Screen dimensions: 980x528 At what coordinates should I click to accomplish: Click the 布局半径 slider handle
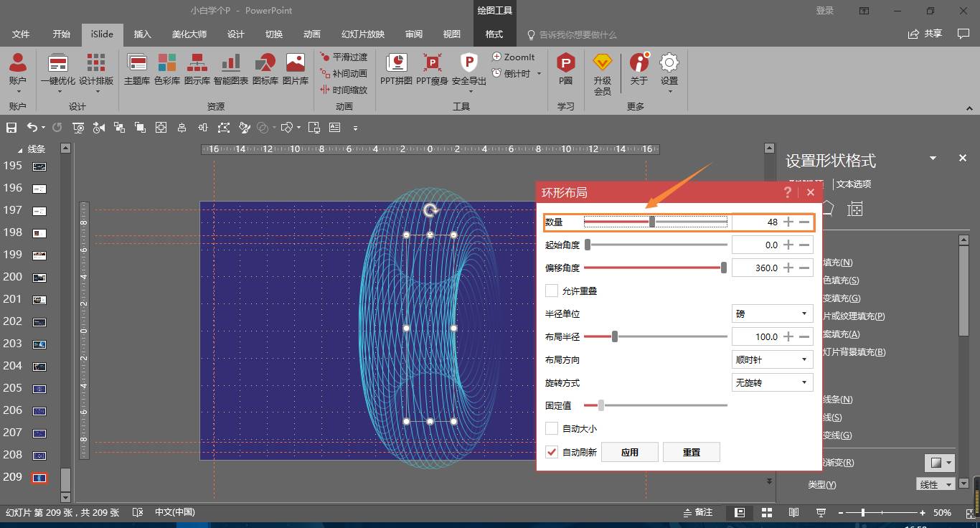pos(615,336)
